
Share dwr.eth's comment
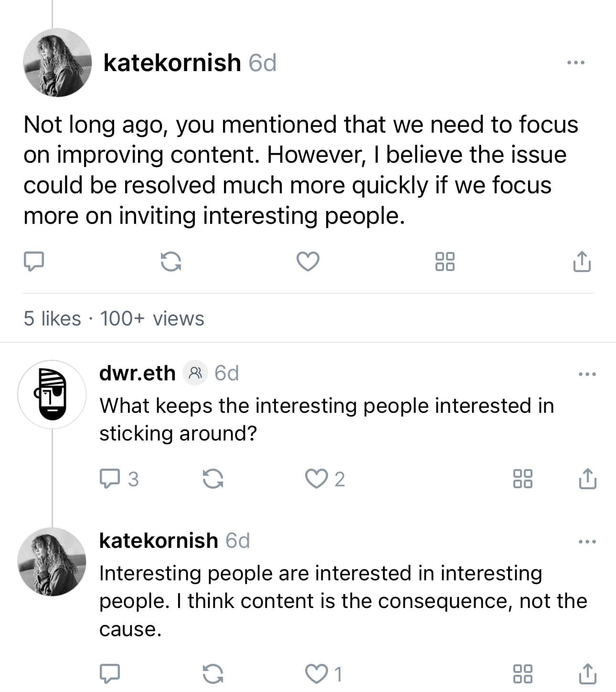pos(588,478)
